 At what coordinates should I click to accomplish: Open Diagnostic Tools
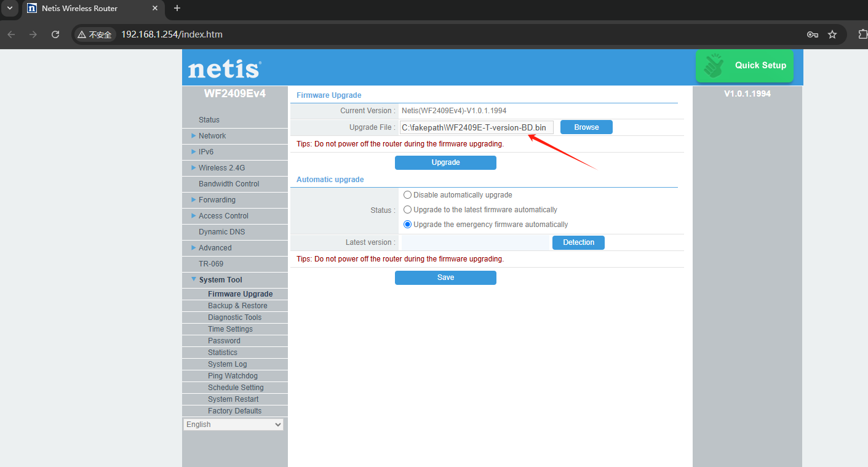pos(234,317)
